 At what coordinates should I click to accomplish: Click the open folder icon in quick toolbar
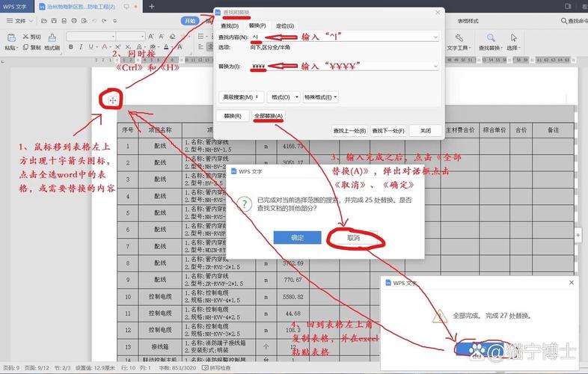click(x=44, y=21)
